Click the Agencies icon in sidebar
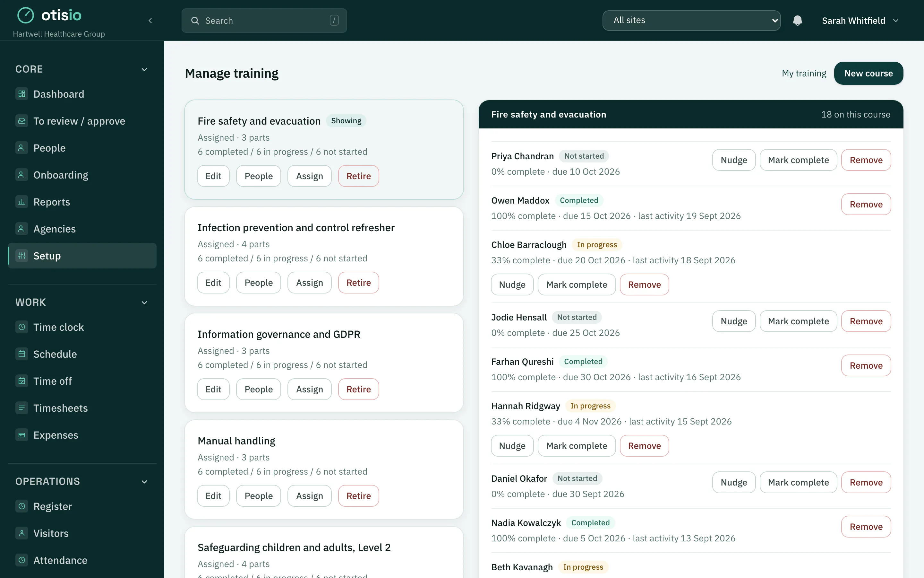The width and height of the screenshot is (924, 578). (22, 229)
